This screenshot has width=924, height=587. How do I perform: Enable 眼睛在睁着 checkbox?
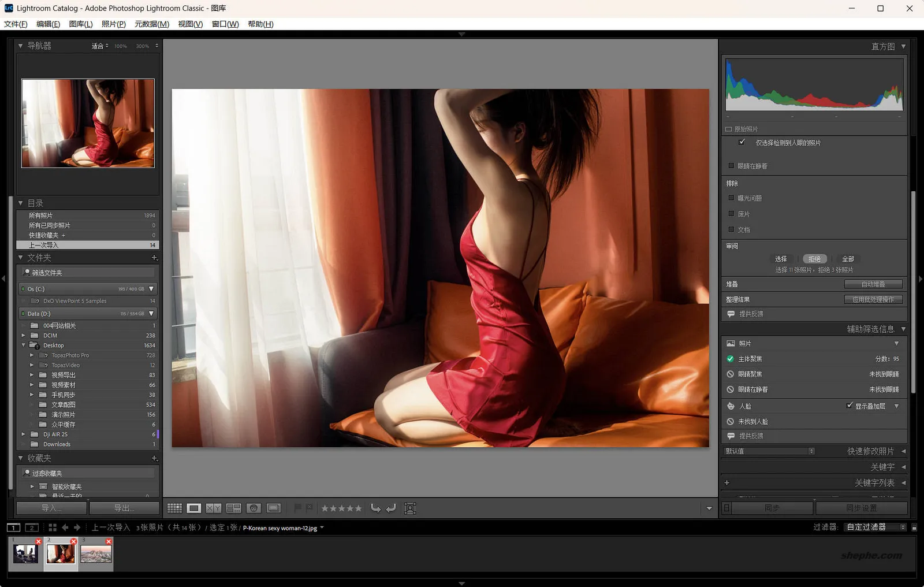(x=731, y=166)
